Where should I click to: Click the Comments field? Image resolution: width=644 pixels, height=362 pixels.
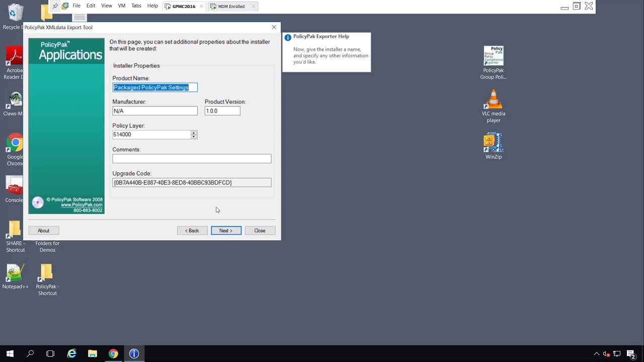click(x=192, y=159)
